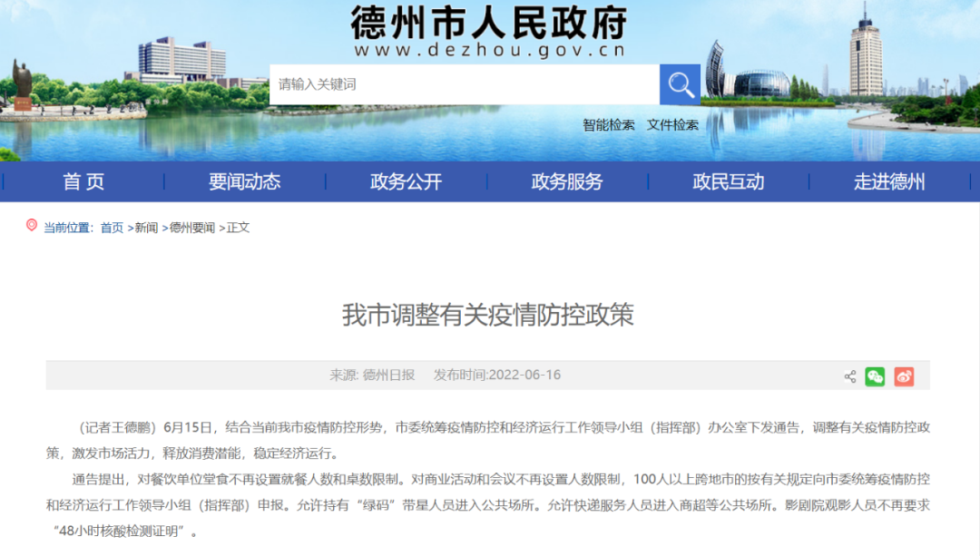The height and width of the screenshot is (556, 980).
Task: Open the 首页 menu item
Action: 83,181
